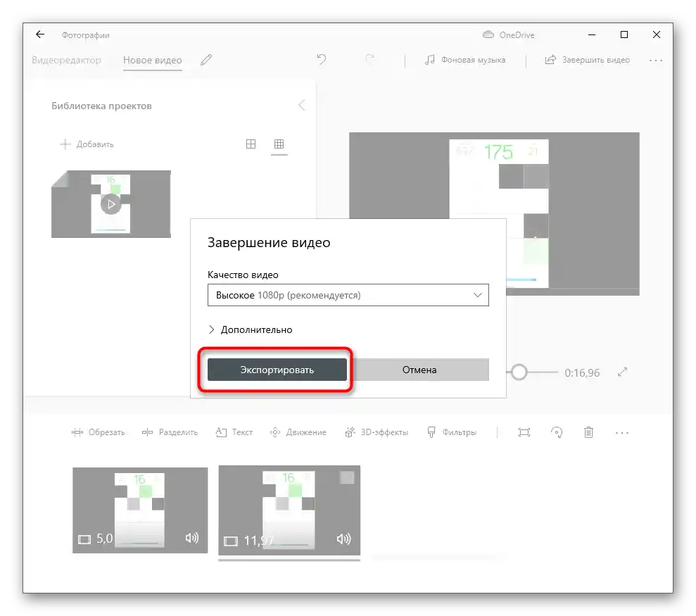Open Фильтры filters tool
Image resolution: width=696 pixels, height=616 pixels.
451,432
